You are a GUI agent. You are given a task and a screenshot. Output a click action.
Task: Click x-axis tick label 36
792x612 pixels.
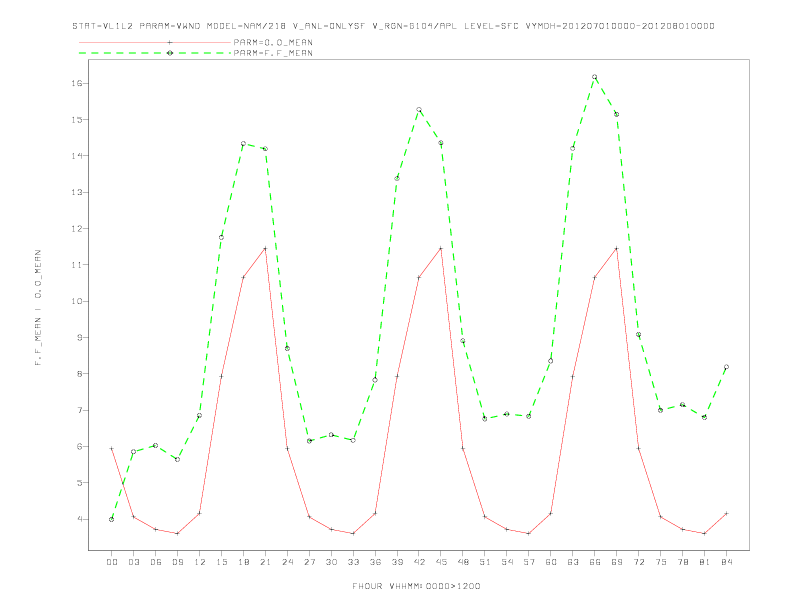(x=375, y=562)
